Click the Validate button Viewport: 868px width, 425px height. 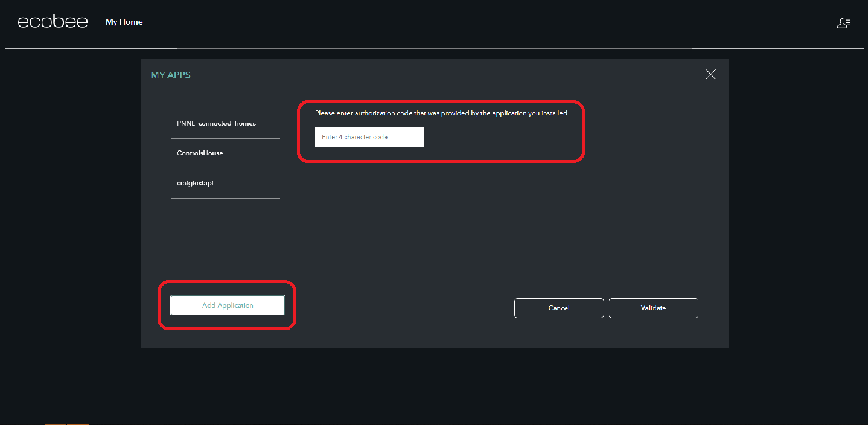653,308
